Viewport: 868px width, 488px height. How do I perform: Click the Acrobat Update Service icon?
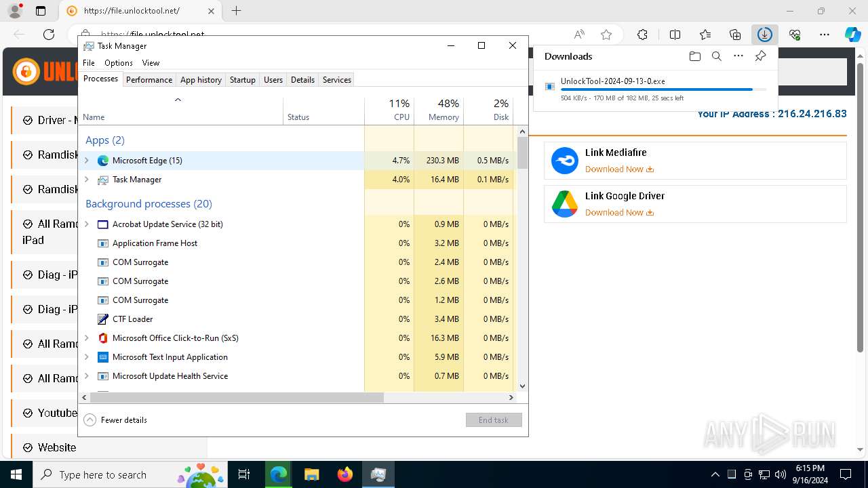coord(103,224)
